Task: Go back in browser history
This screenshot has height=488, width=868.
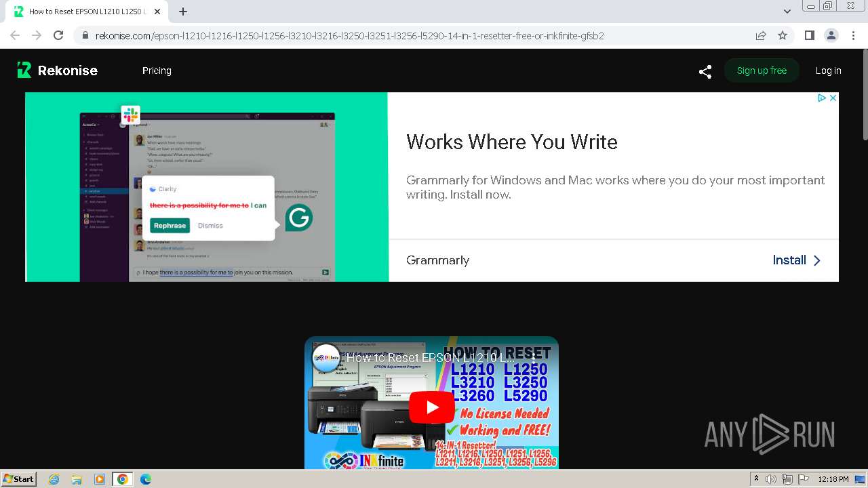Action: [x=15, y=35]
